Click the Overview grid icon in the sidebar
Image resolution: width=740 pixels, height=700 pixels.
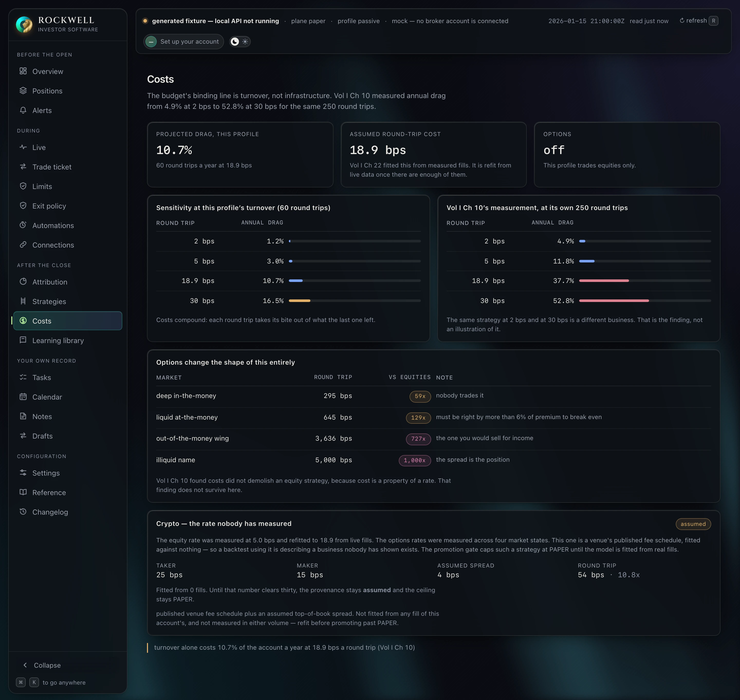(23, 71)
